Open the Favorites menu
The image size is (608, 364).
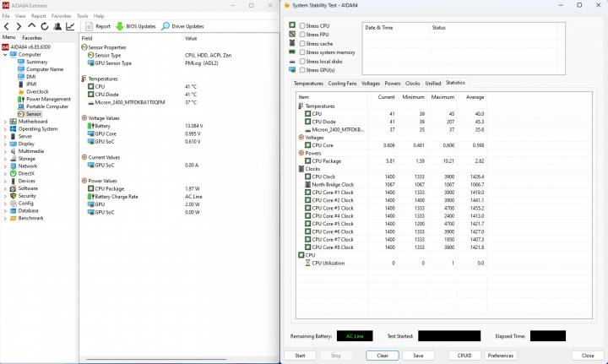[x=62, y=16]
